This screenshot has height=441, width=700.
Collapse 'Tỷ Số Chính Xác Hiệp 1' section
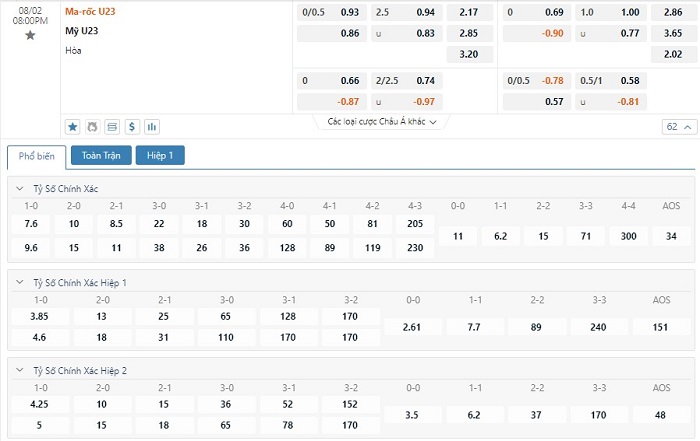click(x=20, y=282)
